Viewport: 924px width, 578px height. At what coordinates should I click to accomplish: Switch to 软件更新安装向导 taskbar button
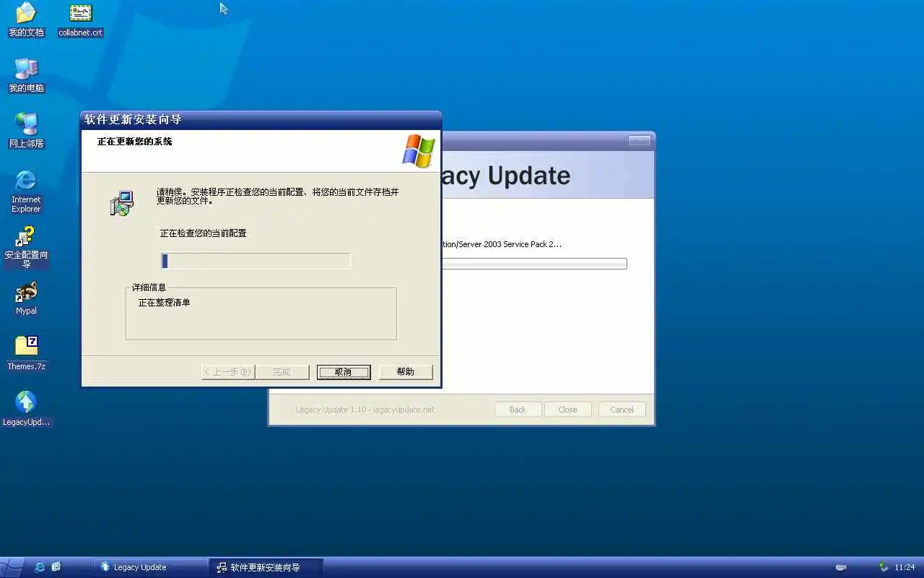click(266, 567)
